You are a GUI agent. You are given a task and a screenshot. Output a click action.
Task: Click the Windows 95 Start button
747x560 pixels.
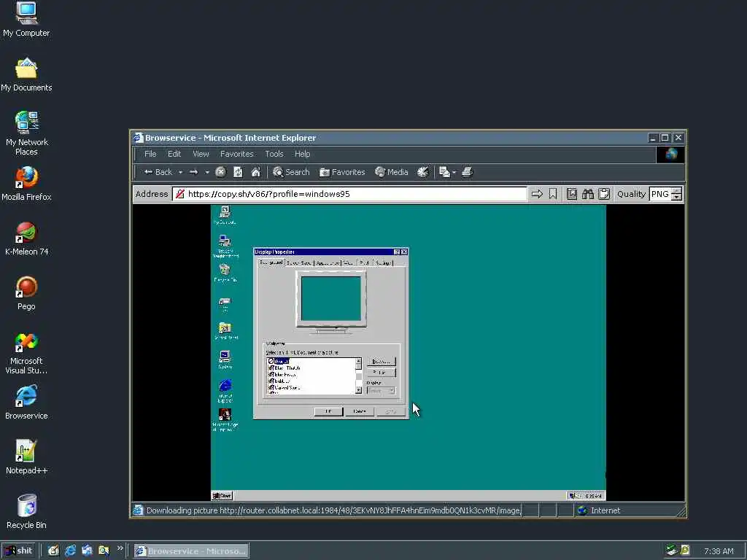coord(222,496)
